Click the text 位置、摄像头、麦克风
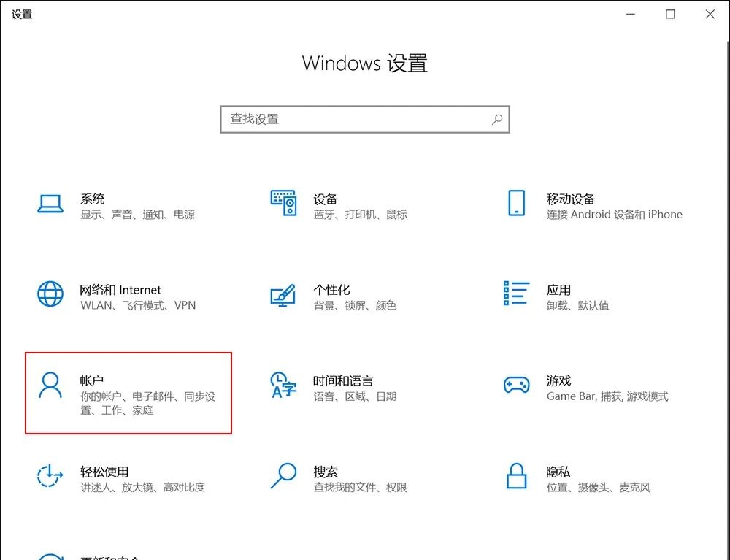The width and height of the screenshot is (730, 560). [599, 488]
